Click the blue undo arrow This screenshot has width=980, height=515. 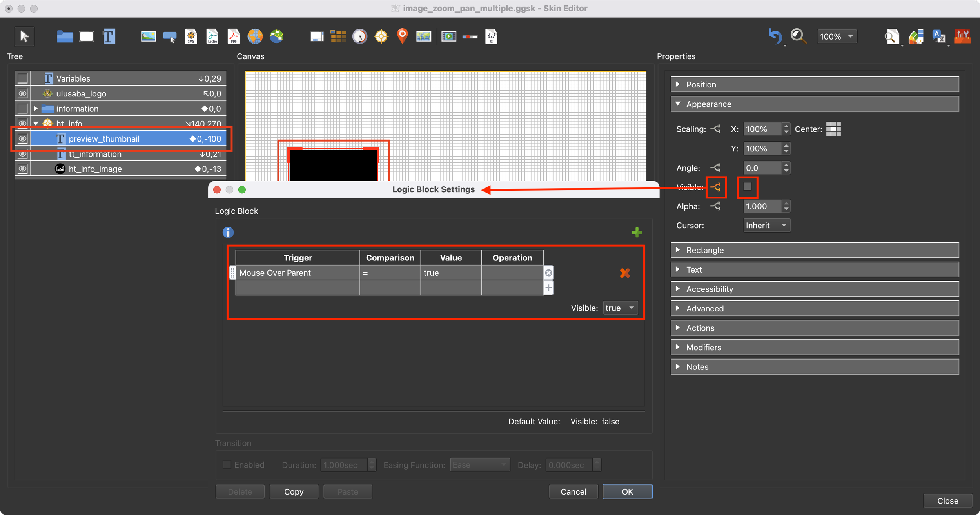[x=775, y=36]
